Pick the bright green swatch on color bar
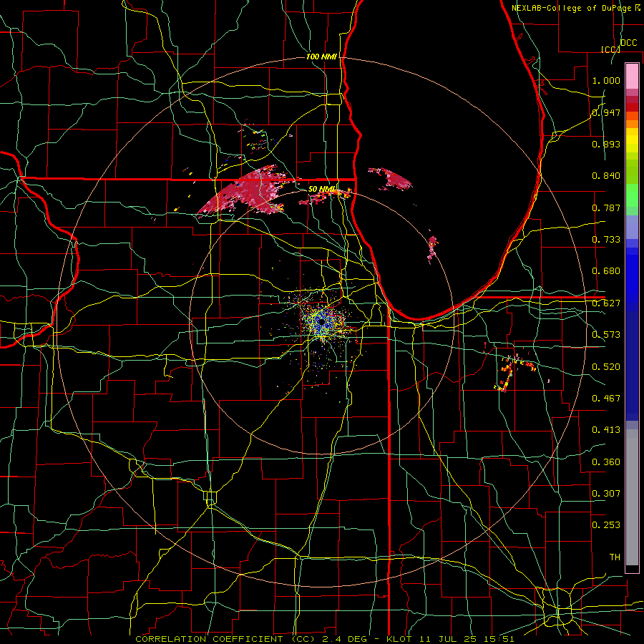Screen dimensions: 644x644 point(632,195)
